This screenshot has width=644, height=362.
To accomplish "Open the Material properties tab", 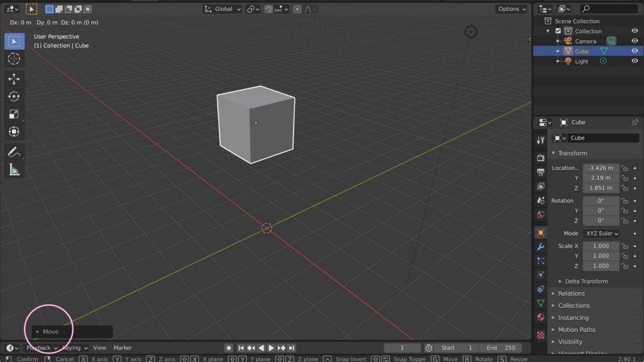I will [x=540, y=317].
